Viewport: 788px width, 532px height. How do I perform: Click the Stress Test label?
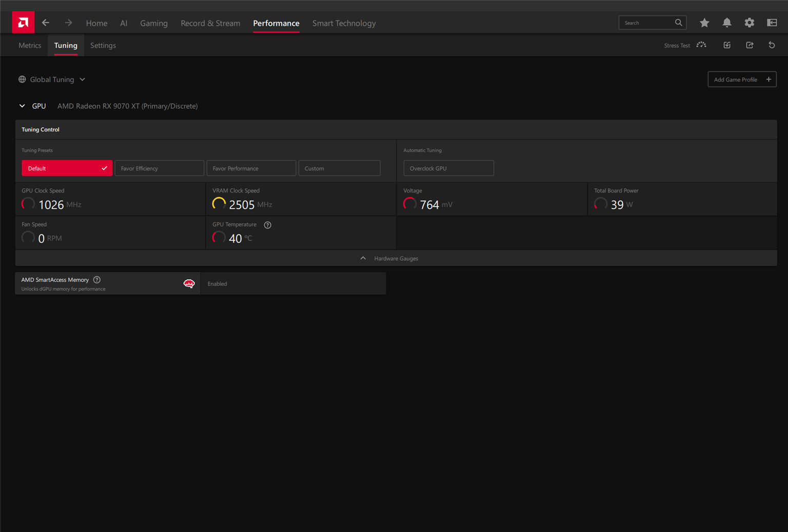[x=677, y=46]
